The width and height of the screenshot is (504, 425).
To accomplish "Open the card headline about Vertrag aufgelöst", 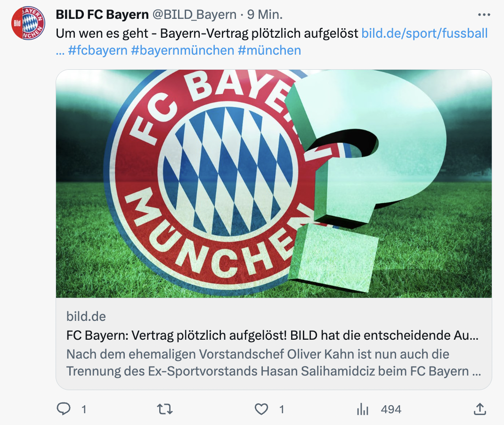I will (272, 335).
